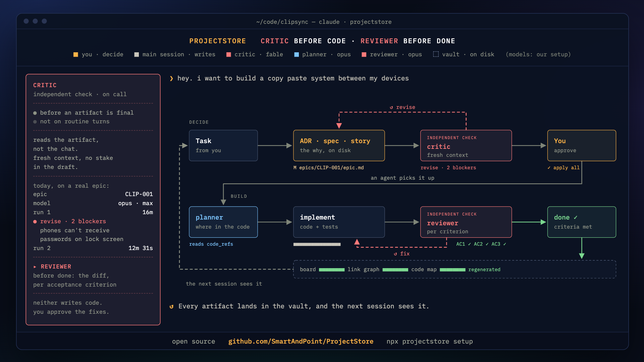This screenshot has height=362, width=644.
Task: Click the checkmark in the 'done' box
Action: (x=576, y=218)
